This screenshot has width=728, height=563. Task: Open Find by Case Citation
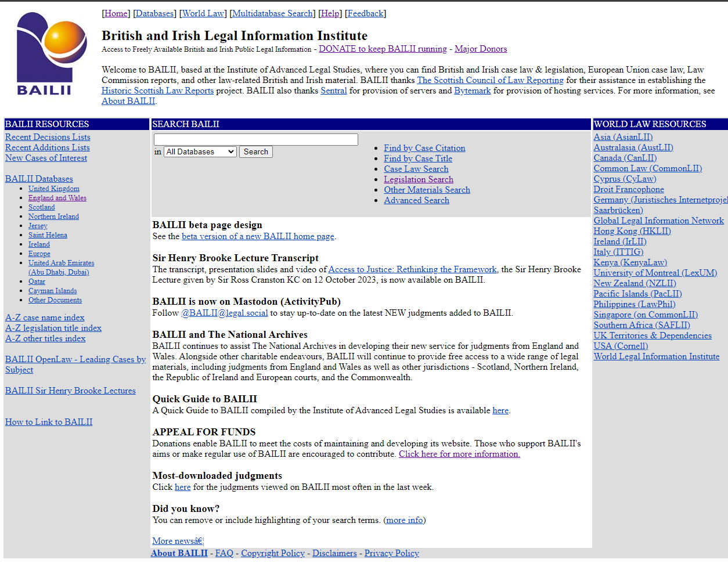tap(424, 149)
